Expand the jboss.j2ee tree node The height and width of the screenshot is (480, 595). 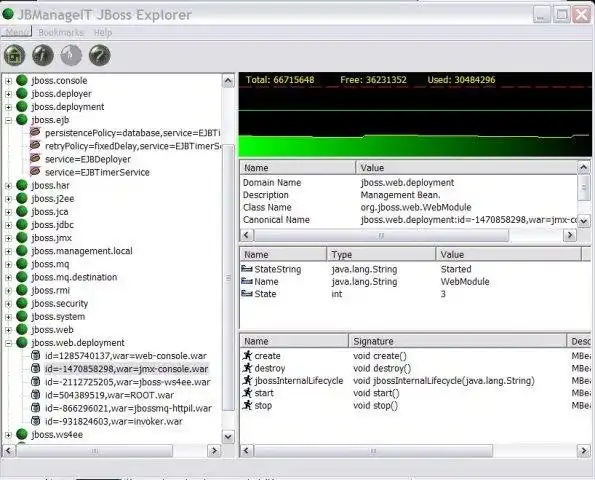point(8,199)
